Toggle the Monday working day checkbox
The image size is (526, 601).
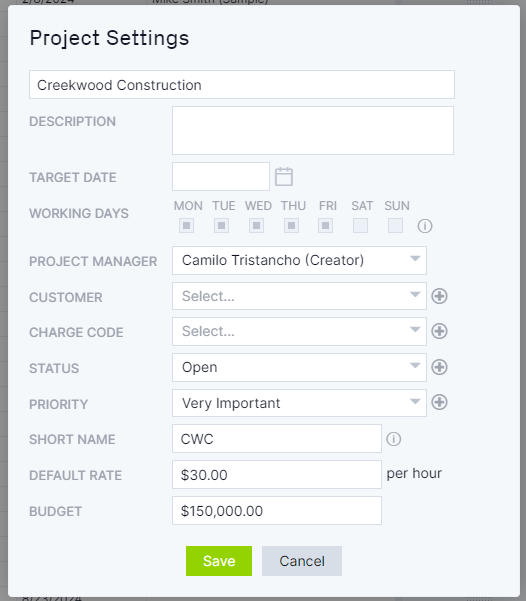[x=187, y=225]
